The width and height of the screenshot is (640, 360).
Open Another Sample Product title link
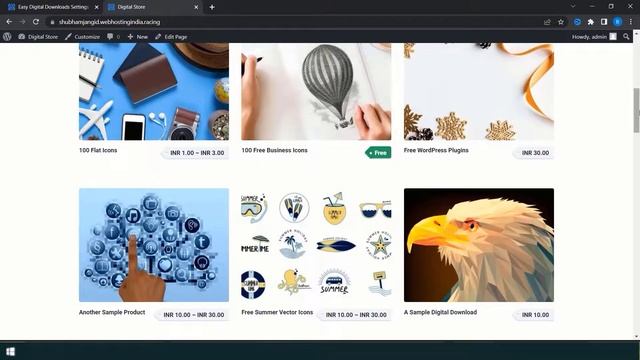click(112, 312)
